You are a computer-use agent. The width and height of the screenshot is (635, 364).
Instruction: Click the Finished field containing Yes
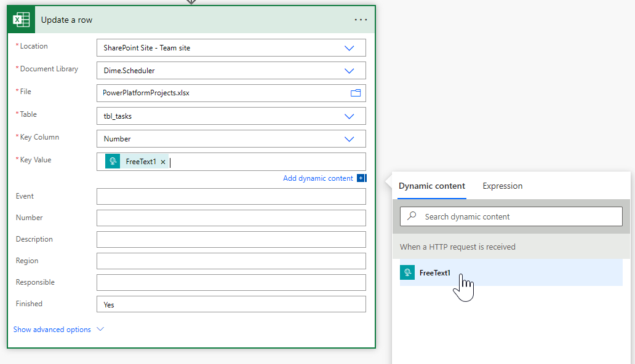pos(231,304)
